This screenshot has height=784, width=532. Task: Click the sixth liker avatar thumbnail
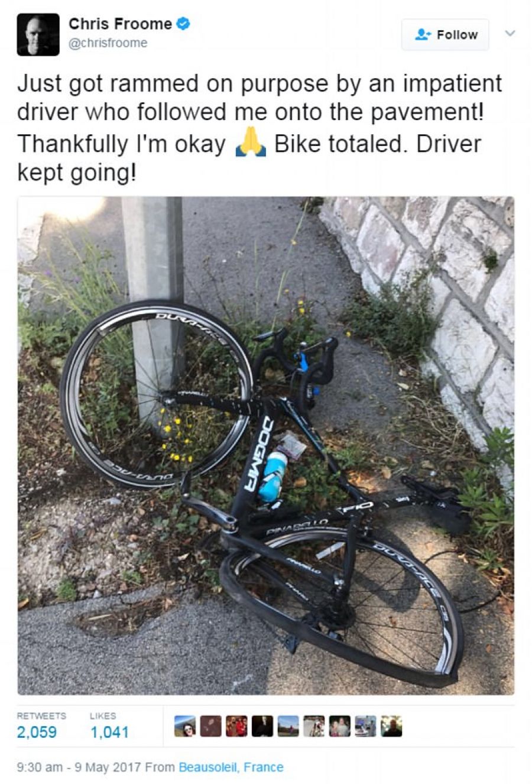(x=314, y=726)
